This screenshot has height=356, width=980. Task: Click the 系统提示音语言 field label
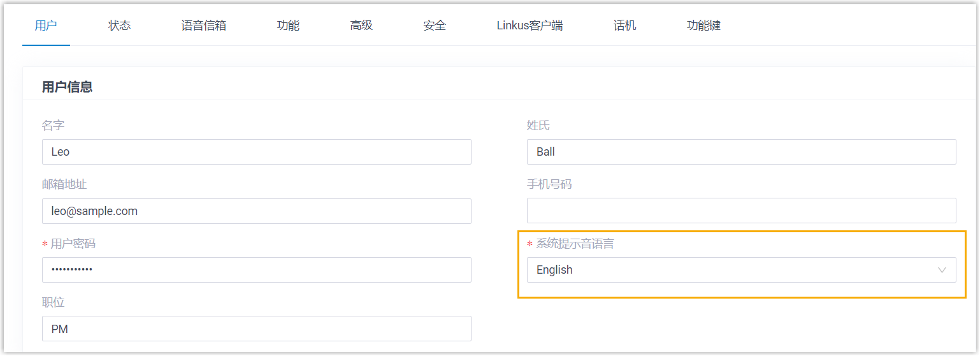pyautogui.click(x=574, y=244)
